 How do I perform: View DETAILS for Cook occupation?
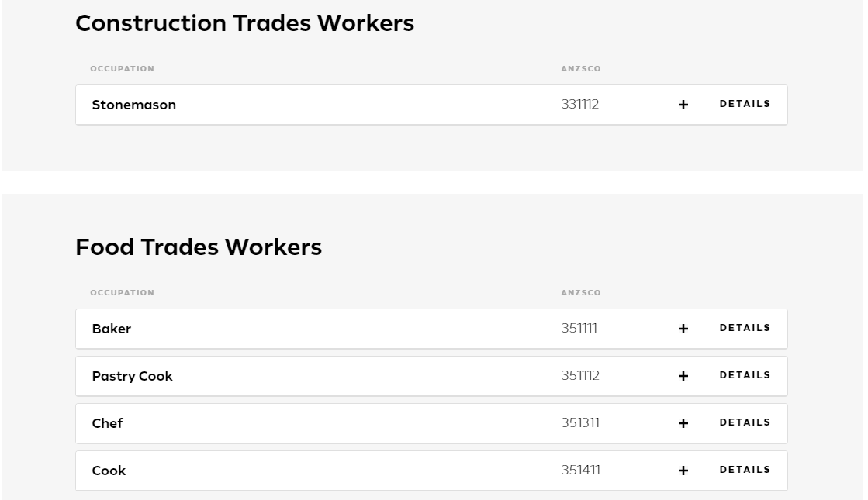coord(745,470)
